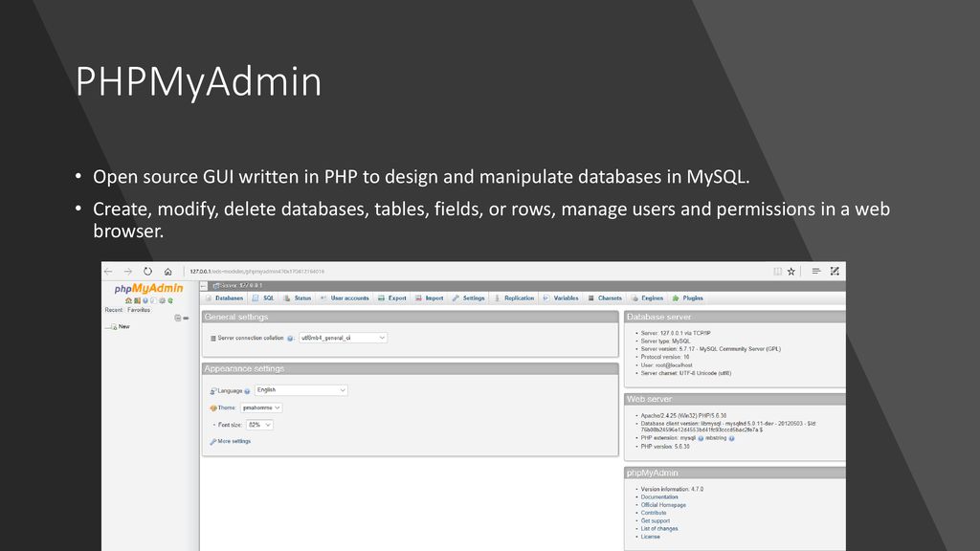Click help icon next to Server connection collation
The image size is (980, 551).
(x=290, y=338)
